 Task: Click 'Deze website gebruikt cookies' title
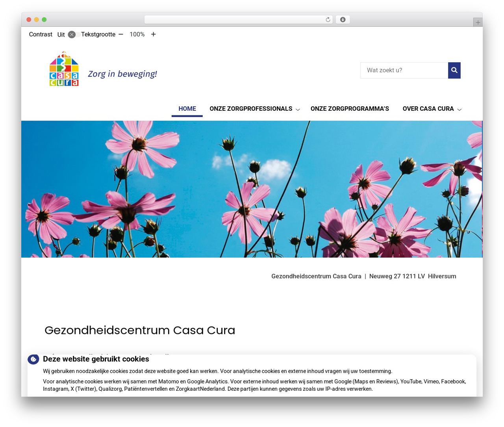click(x=96, y=359)
